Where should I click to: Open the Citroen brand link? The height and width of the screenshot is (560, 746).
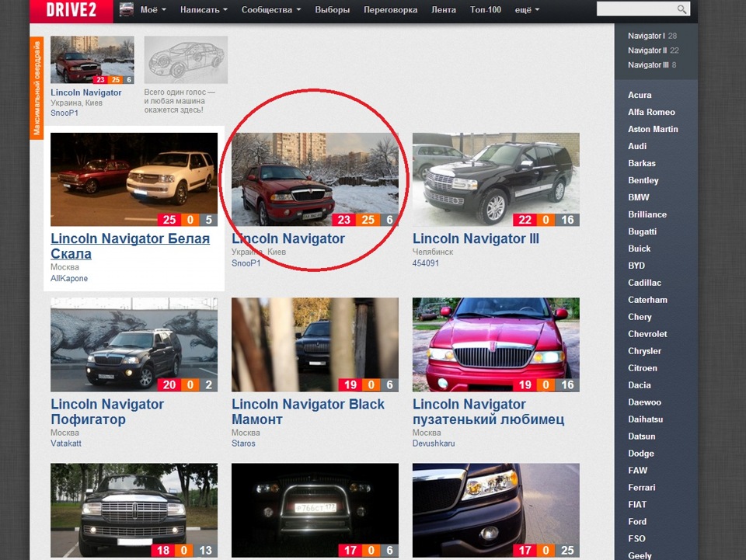[x=643, y=368]
